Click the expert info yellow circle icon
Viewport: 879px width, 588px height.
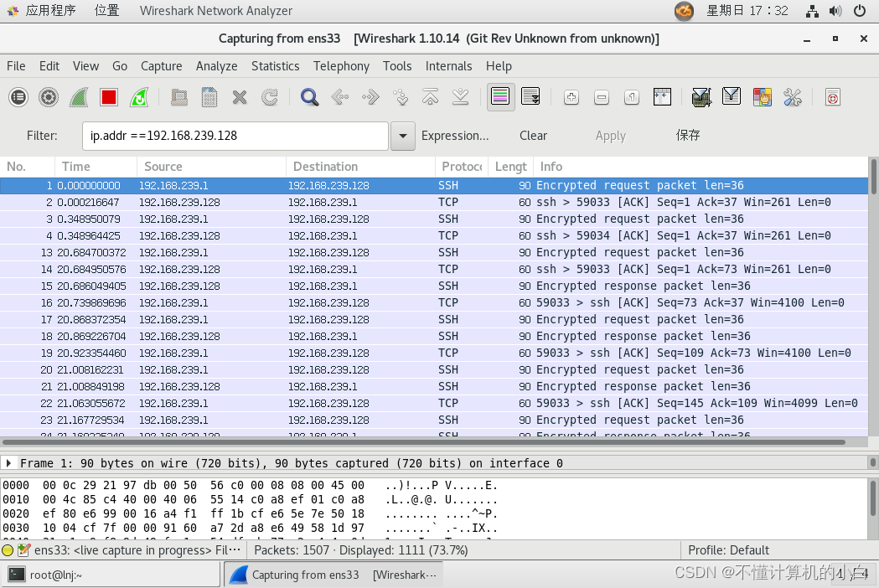[8, 550]
